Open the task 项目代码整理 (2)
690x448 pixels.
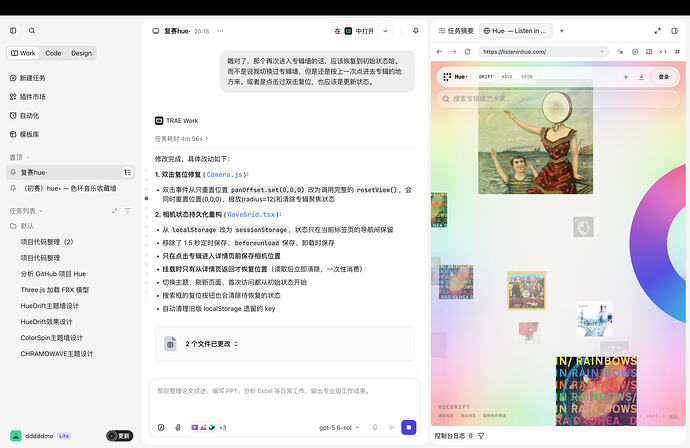coord(47,242)
